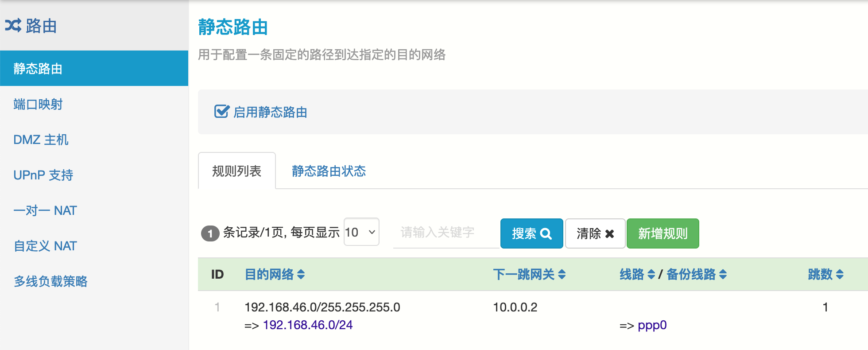
Task: Go to DMZ 主机 in the sidebar
Action: [x=41, y=140]
